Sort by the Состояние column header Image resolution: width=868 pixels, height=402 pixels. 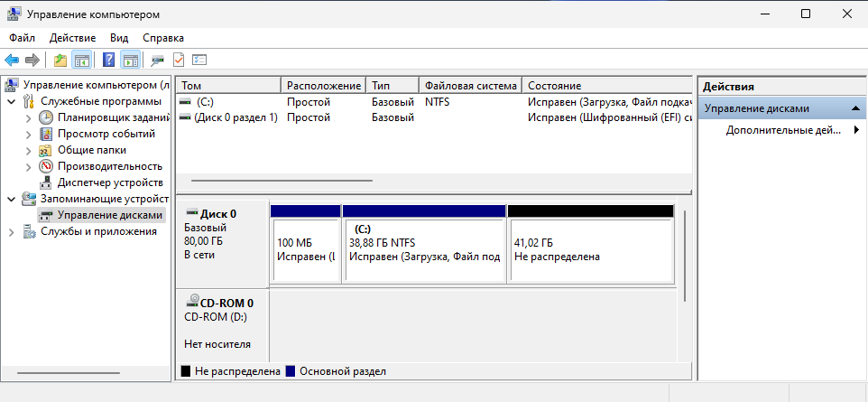[x=607, y=86]
